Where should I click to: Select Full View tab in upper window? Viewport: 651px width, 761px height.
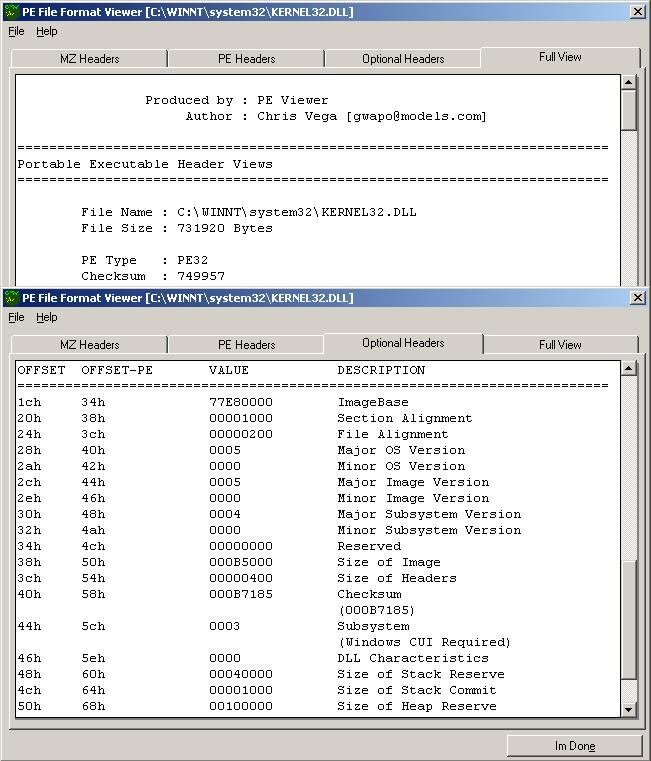(560, 57)
